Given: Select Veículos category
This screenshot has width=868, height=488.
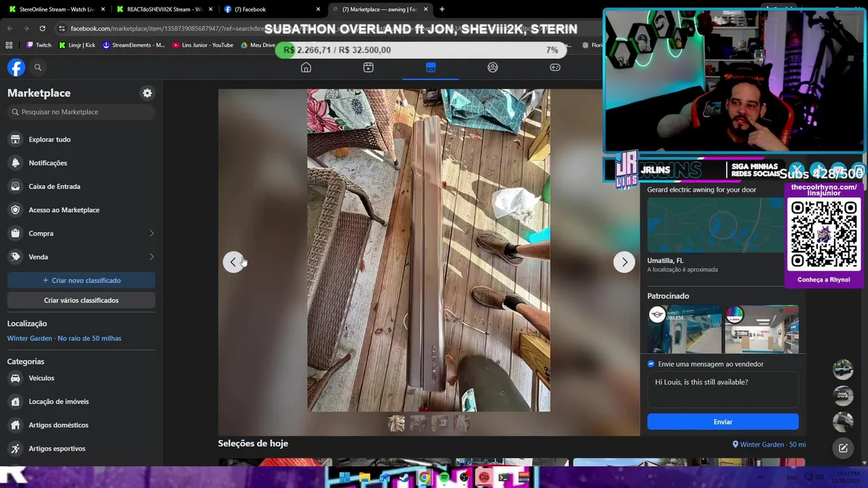Looking at the screenshot, I should coord(81,378).
